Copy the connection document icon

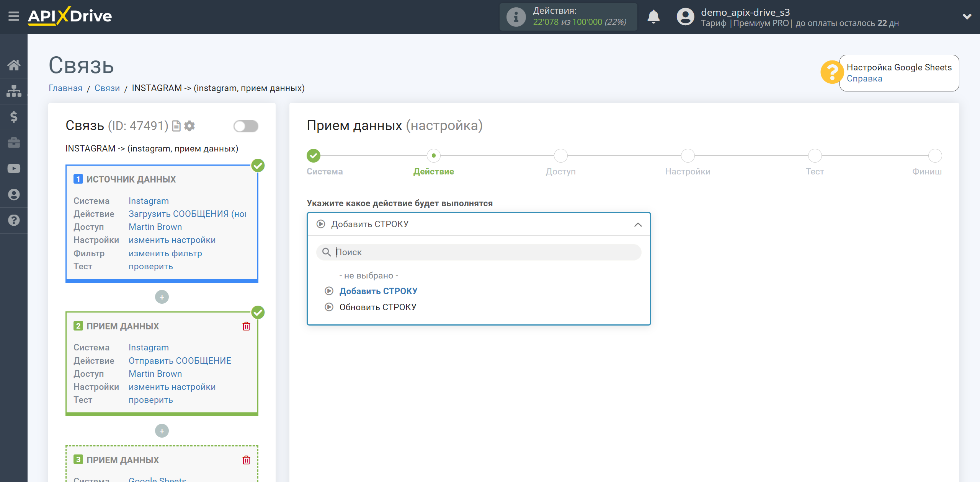click(176, 126)
